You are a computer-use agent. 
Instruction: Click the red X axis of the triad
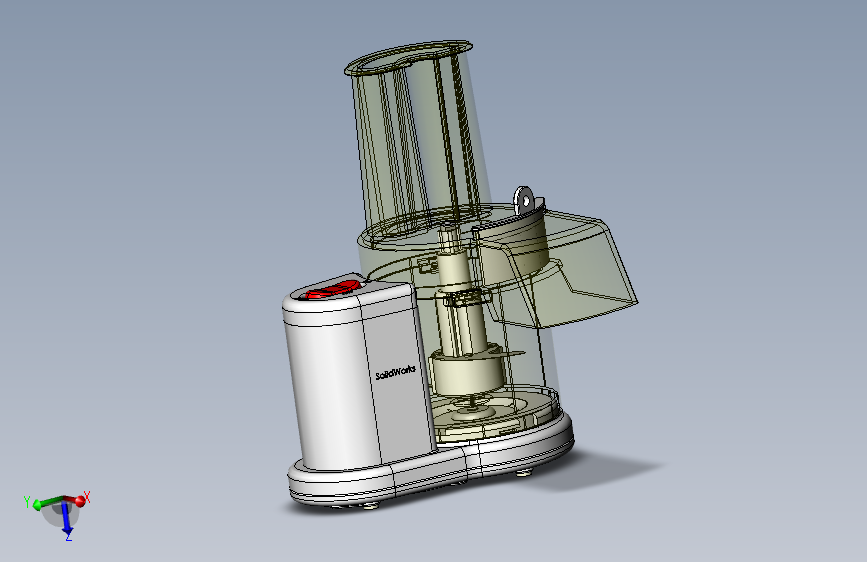pos(82,499)
